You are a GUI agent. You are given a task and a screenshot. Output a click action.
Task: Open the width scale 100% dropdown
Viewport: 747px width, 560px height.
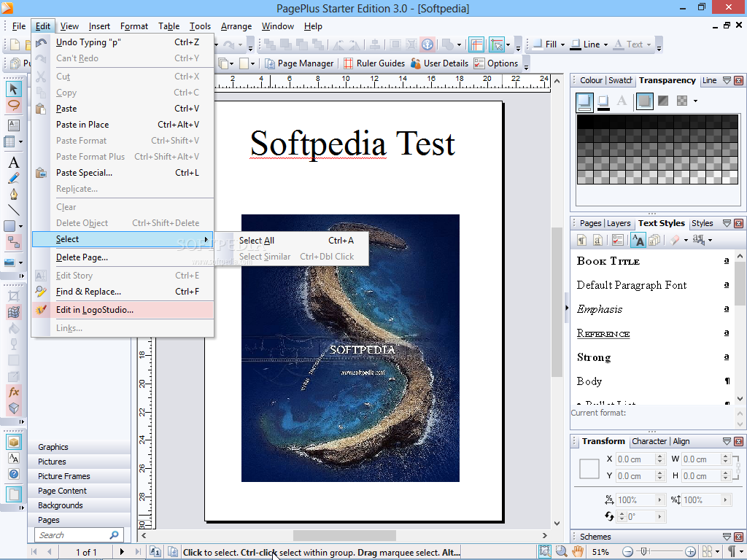tap(659, 499)
